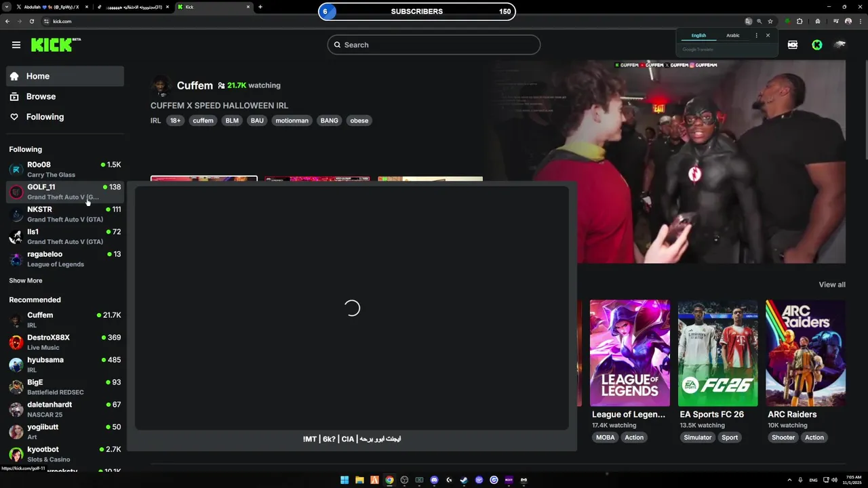The width and height of the screenshot is (868, 488).
Task: Go back with the browser back arrow
Action: click(x=7, y=21)
